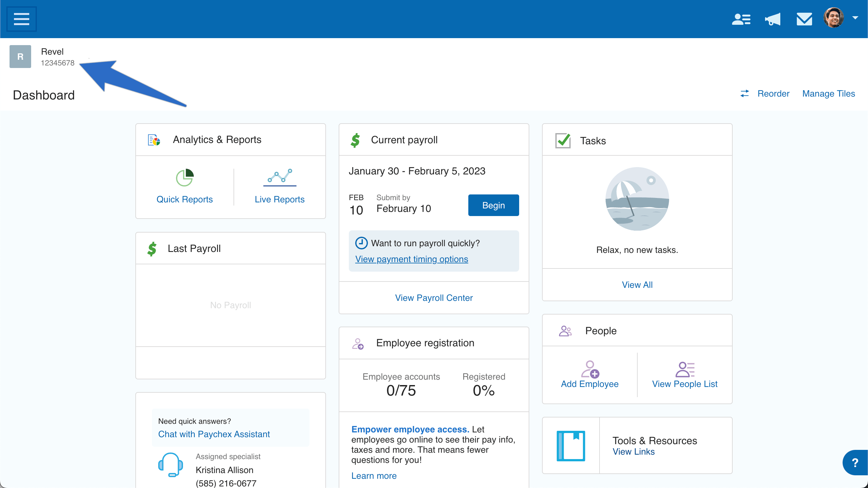Screen dimensions: 868x488
Task: Open the announcements megaphone icon
Action: pyautogui.click(x=773, y=19)
